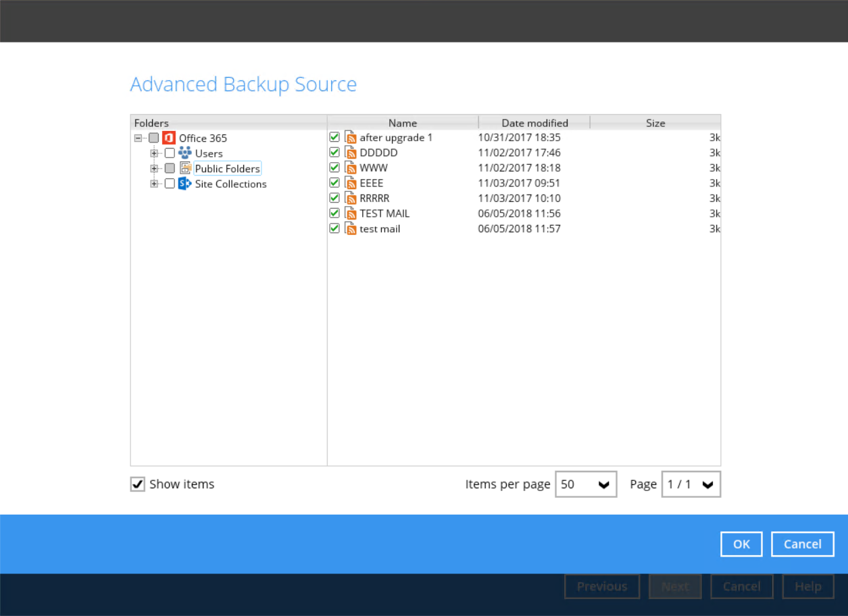
Task: Sort by the Date modified column header
Action: 534,123
